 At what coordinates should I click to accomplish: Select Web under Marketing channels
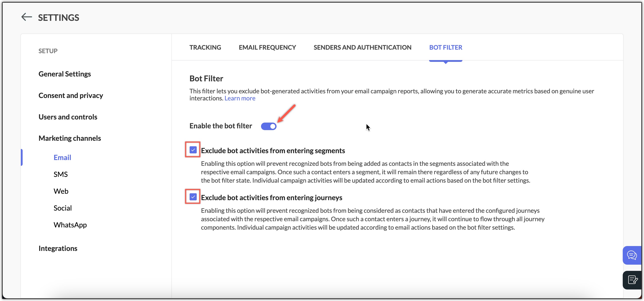[x=61, y=191]
